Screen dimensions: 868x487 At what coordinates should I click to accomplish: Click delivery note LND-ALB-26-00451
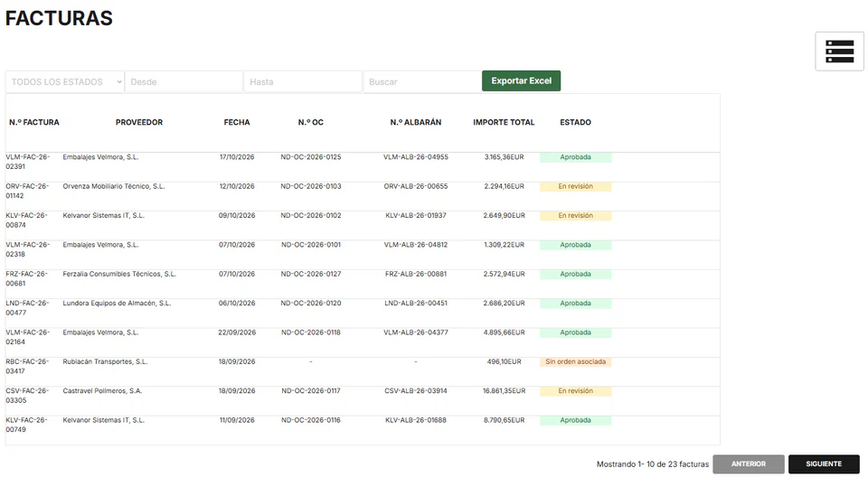pos(416,304)
